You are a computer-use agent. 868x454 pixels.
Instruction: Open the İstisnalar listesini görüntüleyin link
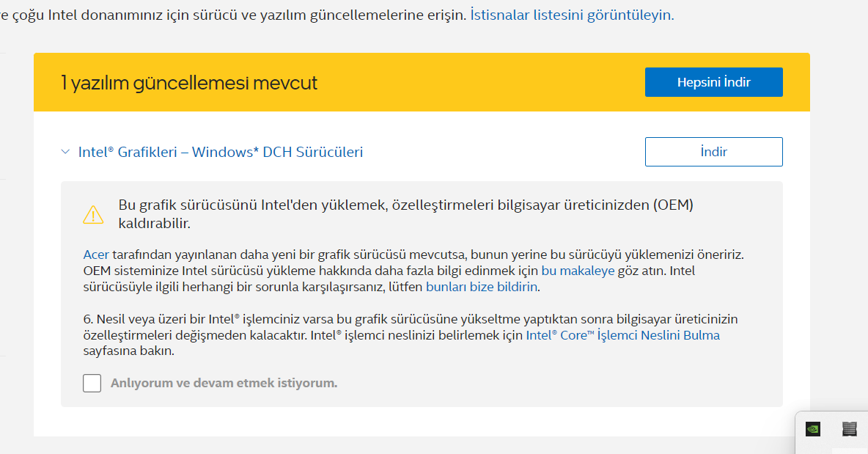[x=572, y=15]
